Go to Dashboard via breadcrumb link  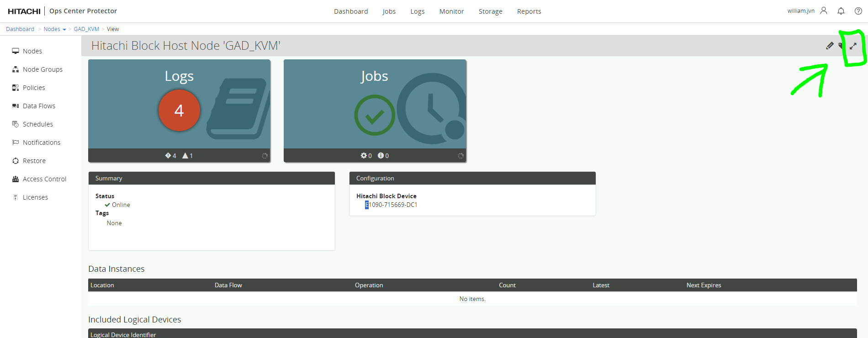tap(20, 29)
